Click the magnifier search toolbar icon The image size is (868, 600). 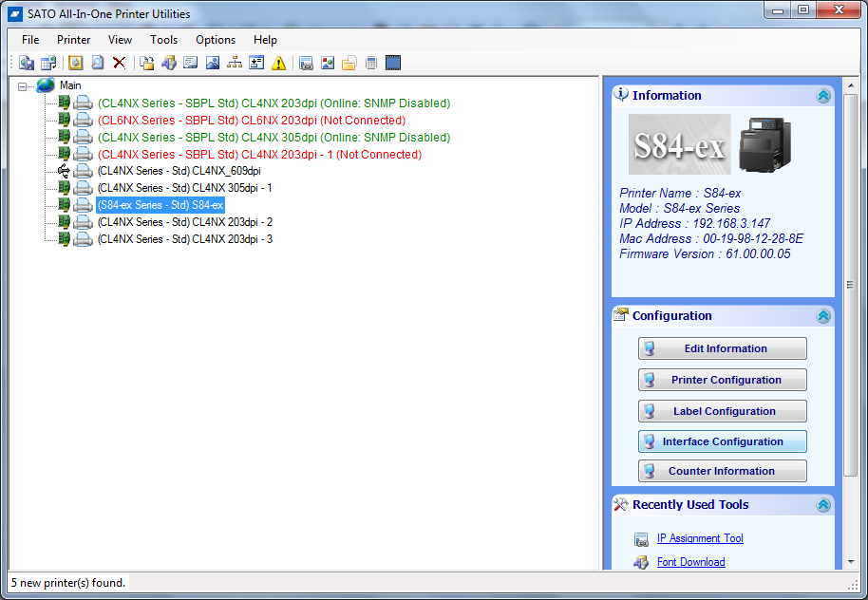pos(98,63)
